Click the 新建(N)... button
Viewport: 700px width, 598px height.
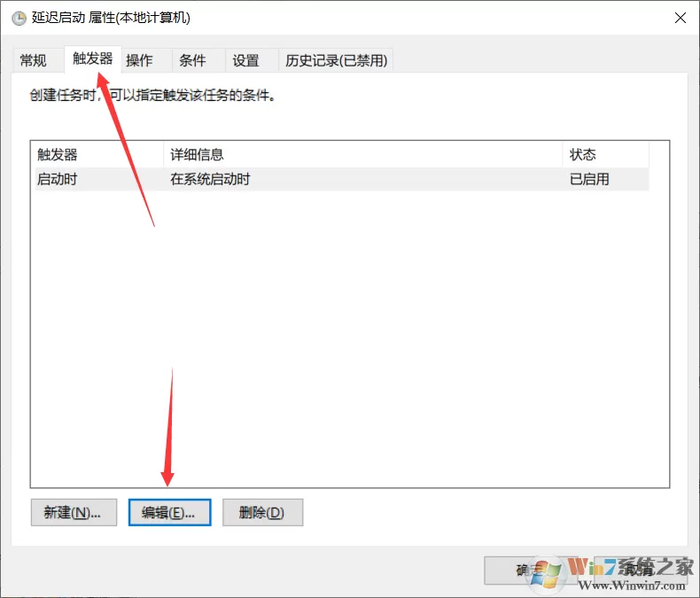74,512
